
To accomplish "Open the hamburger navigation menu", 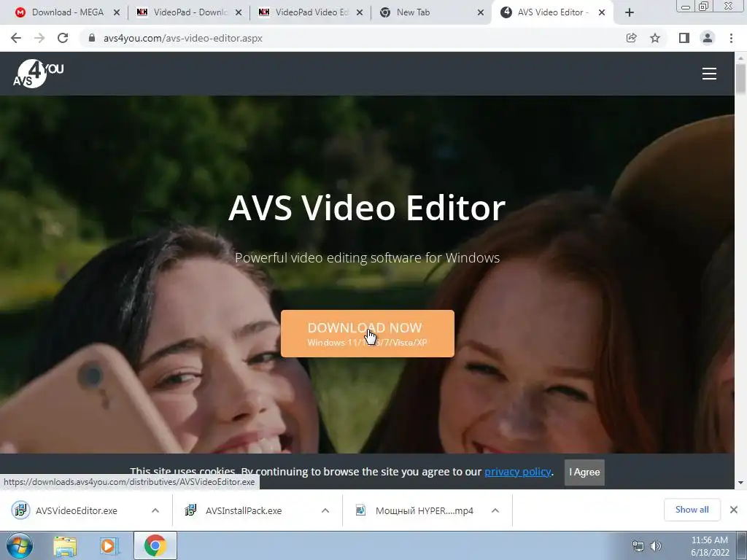I will coord(709,74).
